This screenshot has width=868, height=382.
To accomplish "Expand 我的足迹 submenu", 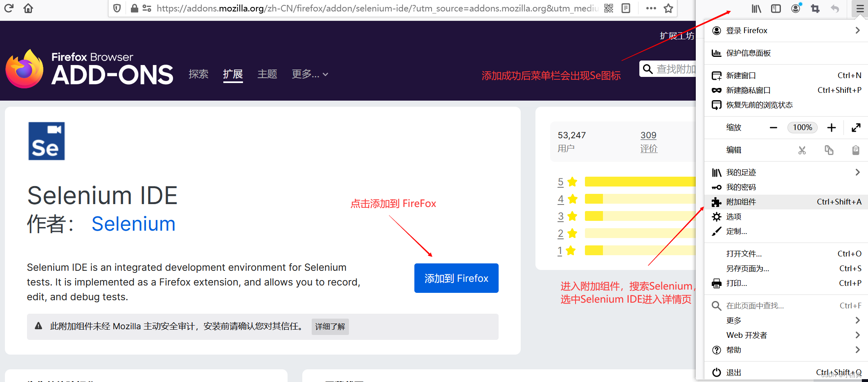I will tap(786, 173).
